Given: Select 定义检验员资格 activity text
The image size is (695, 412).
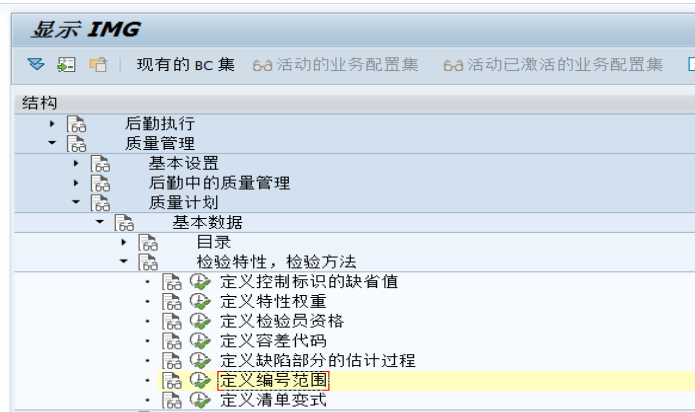Looking at the screenshot, I should (282, 321).
